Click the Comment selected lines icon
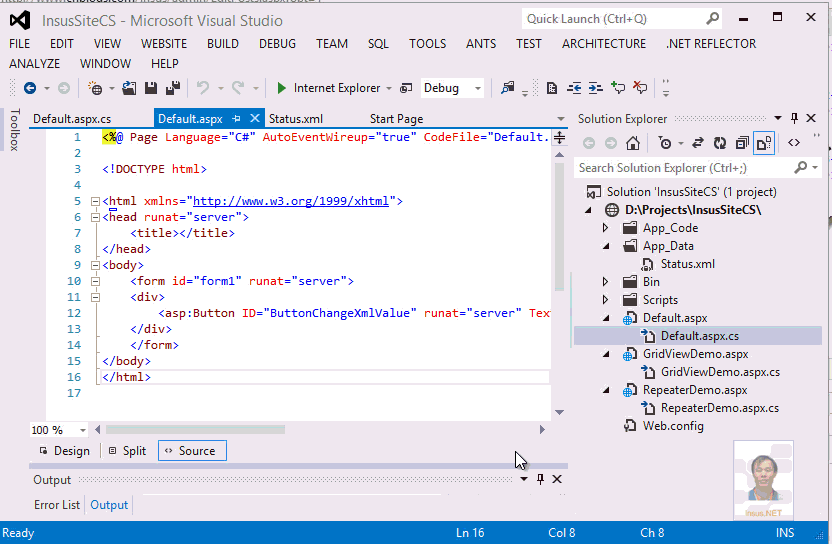The width and height of the screenshot is (832, 544). [618, 88]
